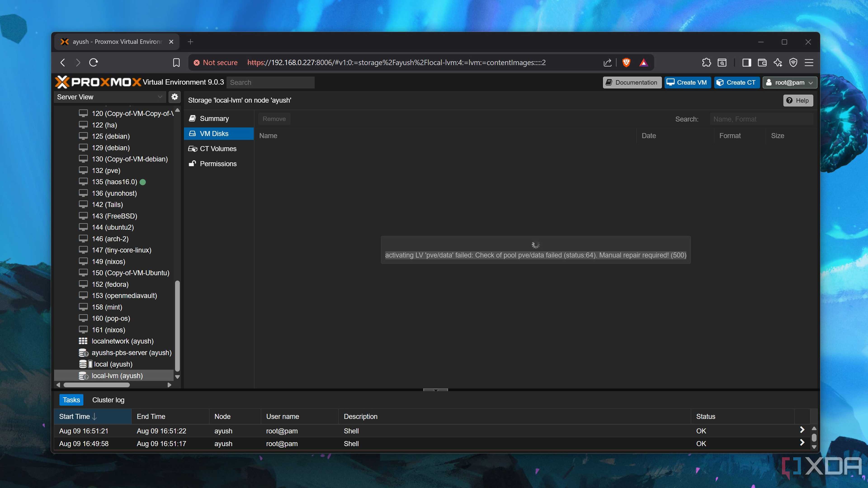
Task: Open the Brave Wallet icon
Action: 762,63
